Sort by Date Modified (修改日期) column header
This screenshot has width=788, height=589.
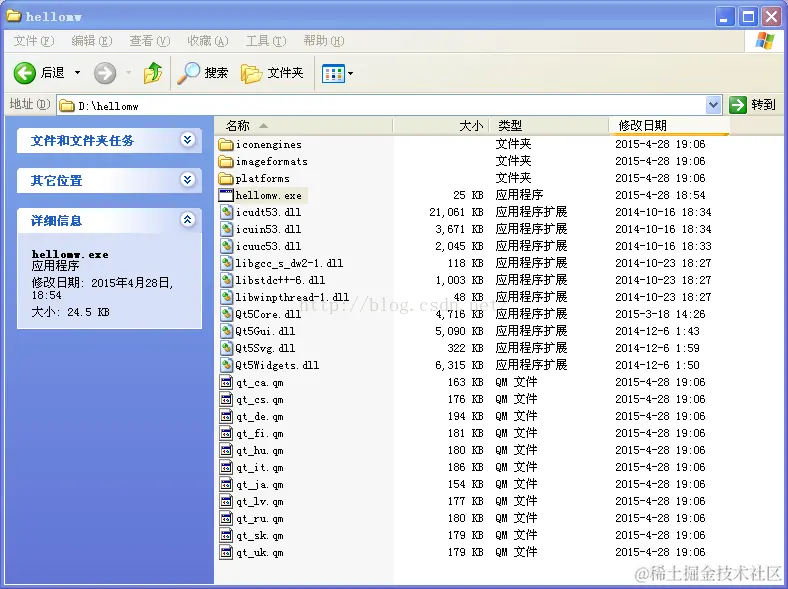[x=669, y=126]
